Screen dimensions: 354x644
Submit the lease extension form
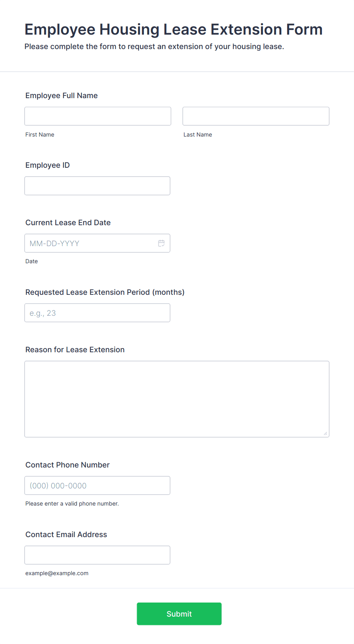pos(179,614)
